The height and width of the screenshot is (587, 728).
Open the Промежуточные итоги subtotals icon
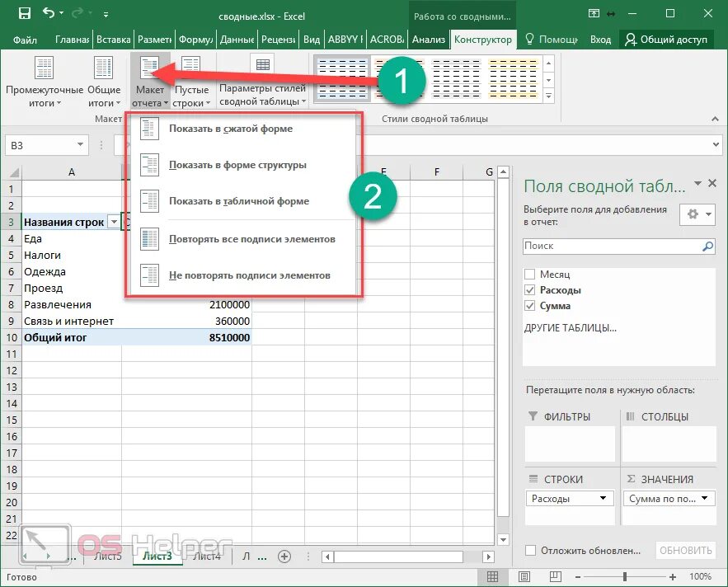tap(44, 68)
